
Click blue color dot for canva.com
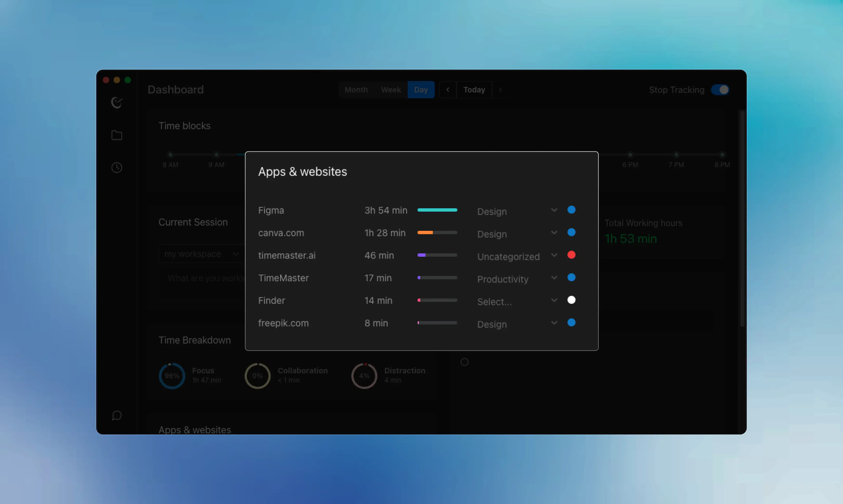click(x=571, y=232)
